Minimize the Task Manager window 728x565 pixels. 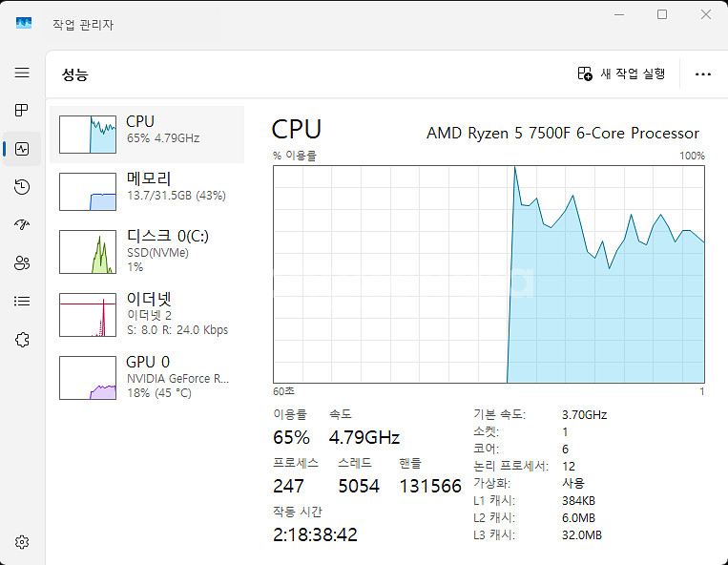click(619, 14)
